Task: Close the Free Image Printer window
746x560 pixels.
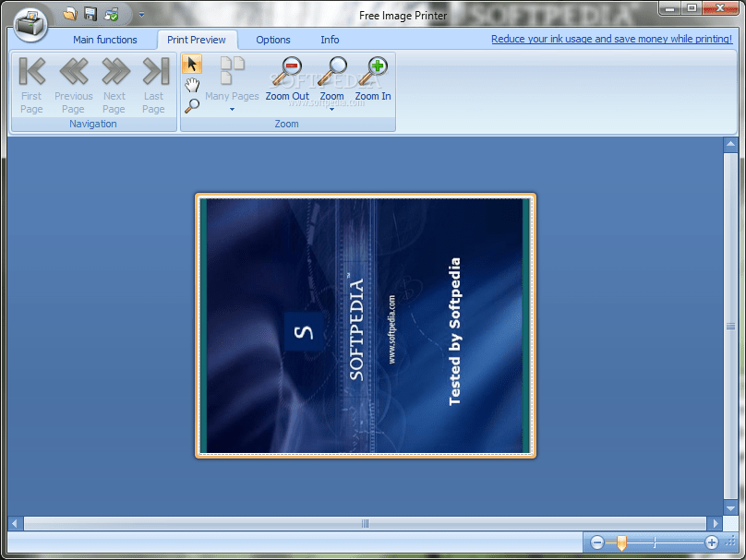Action: click(720, 8)
